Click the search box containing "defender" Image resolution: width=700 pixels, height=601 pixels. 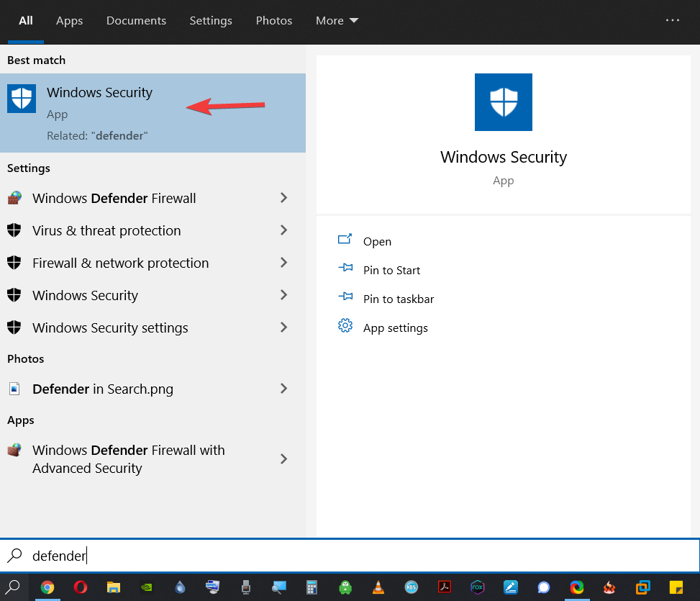click(x=350, y=556)
